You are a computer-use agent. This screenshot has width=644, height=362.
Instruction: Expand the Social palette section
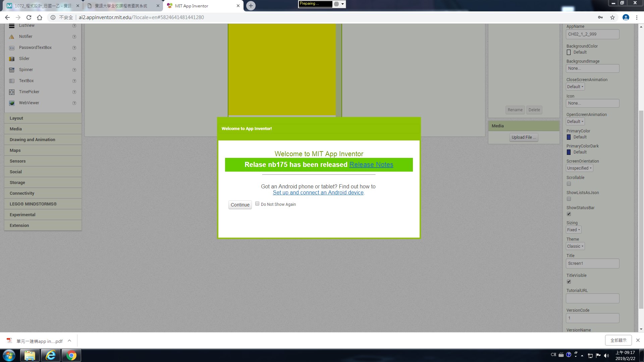pyautogui.click(x=43, y=172)
